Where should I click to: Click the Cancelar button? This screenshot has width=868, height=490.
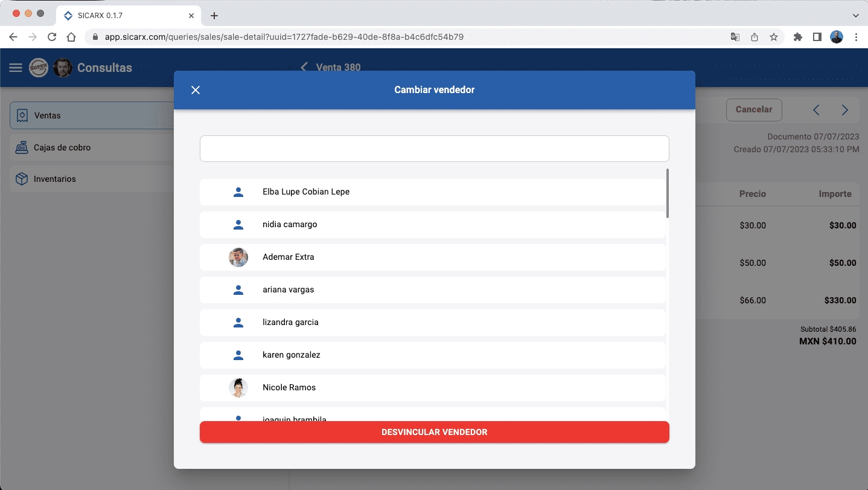tap(754, 110)
